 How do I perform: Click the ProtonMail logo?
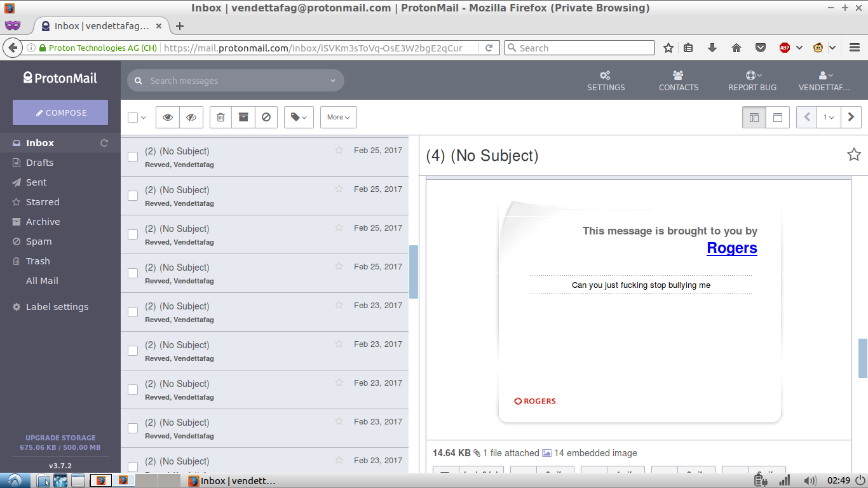tap(60, 78)
